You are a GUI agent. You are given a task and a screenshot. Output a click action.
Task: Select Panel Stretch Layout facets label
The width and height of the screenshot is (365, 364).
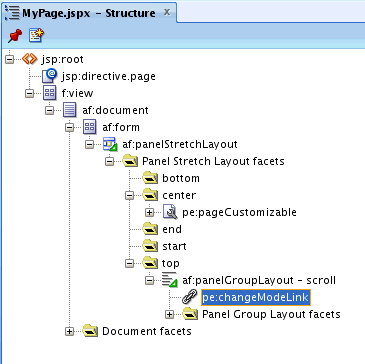[x=213, y=161]
